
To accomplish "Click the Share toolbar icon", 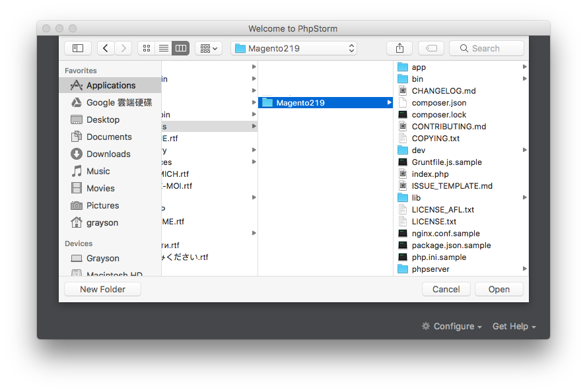I will click(x=399, y=48).
